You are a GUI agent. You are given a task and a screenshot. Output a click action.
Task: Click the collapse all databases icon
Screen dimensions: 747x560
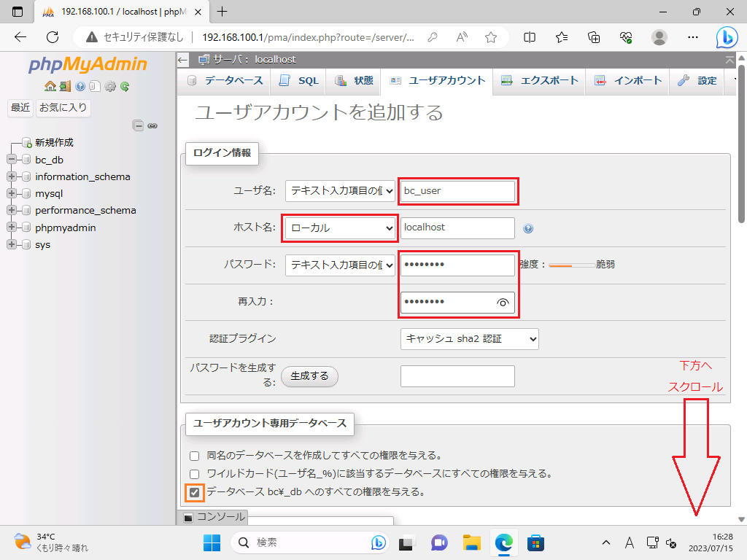138,125
